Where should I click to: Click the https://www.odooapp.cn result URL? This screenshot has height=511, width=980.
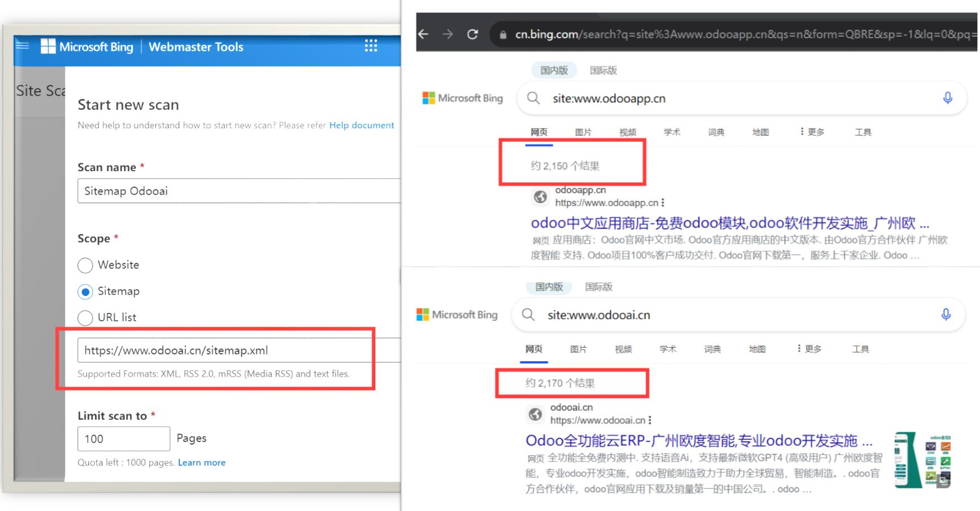point(606,203)
